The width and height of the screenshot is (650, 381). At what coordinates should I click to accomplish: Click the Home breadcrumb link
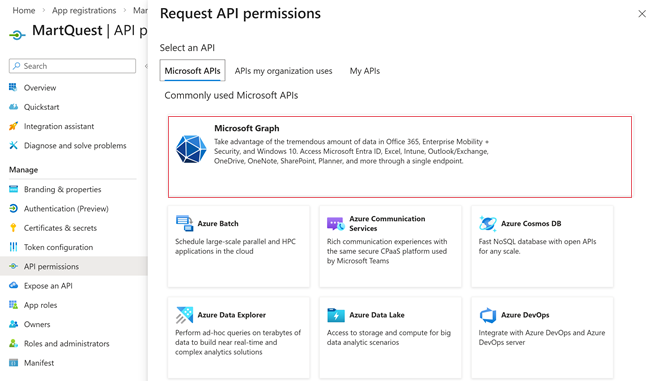click(x=24, y=10)
